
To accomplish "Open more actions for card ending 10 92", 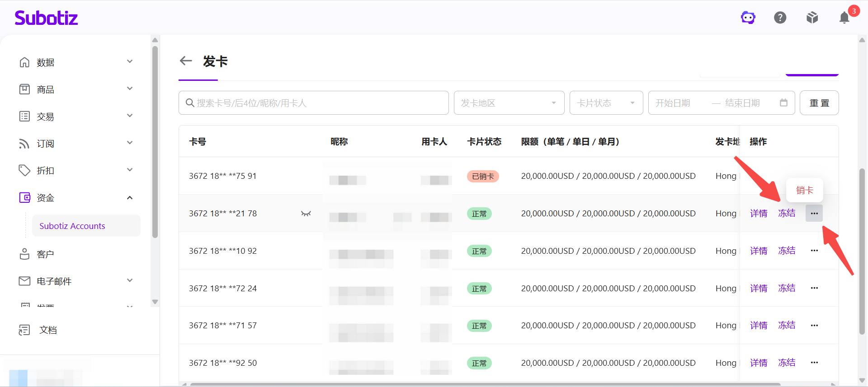I will pyautogui.click(x=814, y=251).
